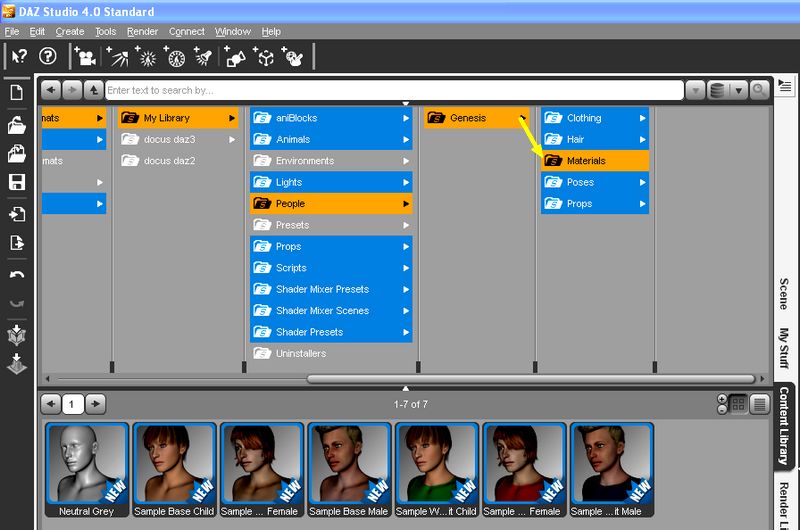Expand the Poses folder arrow
Image resolution: width=800 pixels, height=530 pixels.
click(x=643, y=182)
